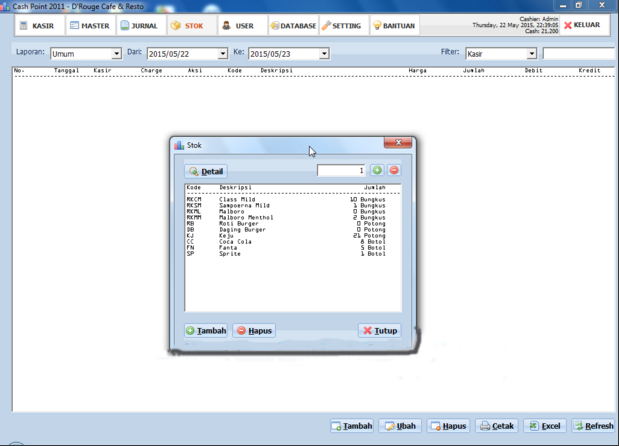Screen dimensions: 619x446
Task: Click the green plus icon in Stok dialog
Action: coord(377,170)
